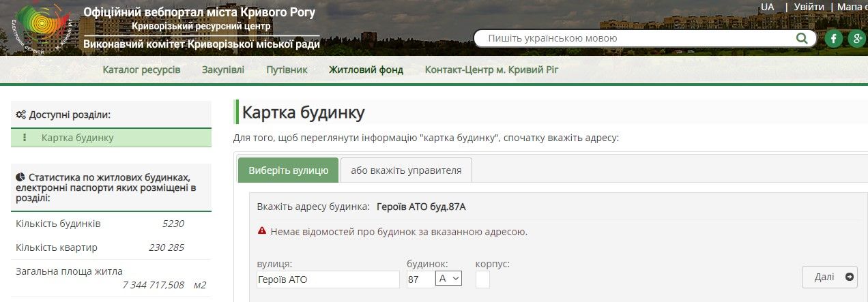
Task: Click the Вкажіть адресу будинка: label
Action: 313,207
